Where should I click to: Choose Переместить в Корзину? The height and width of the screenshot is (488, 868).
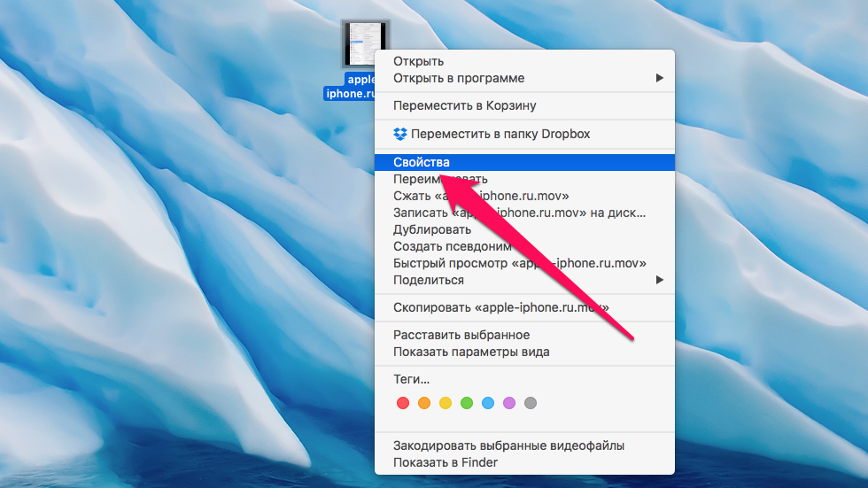(x=524, y=105)
